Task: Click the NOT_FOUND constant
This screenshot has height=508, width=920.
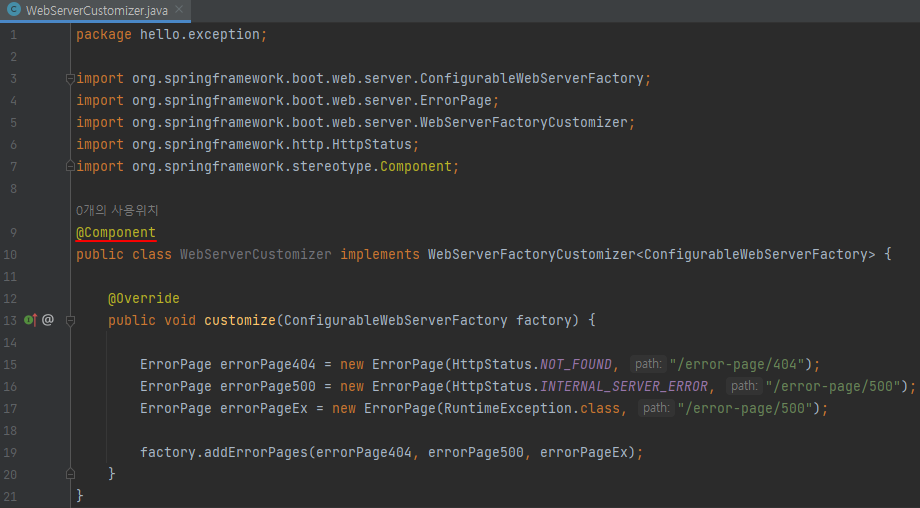Action: coord(576,365)
